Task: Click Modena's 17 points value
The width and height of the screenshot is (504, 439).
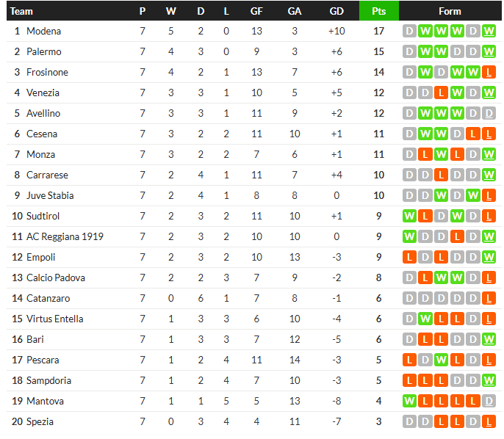Action: tap(379, 32)
